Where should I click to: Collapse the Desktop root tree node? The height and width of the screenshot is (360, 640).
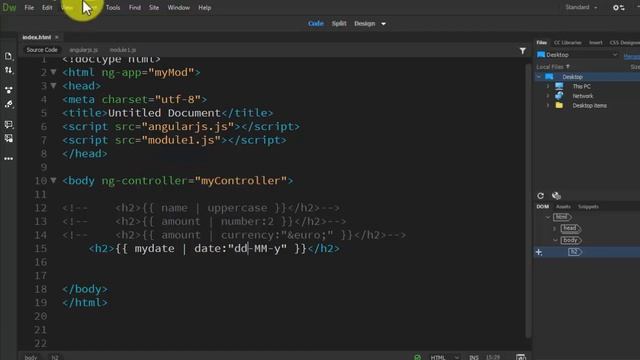539,77
